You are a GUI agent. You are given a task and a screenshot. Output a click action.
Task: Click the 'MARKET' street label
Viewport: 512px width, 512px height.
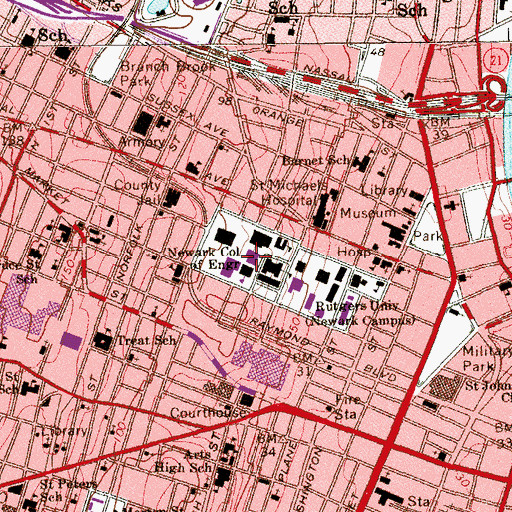point(47,185)
